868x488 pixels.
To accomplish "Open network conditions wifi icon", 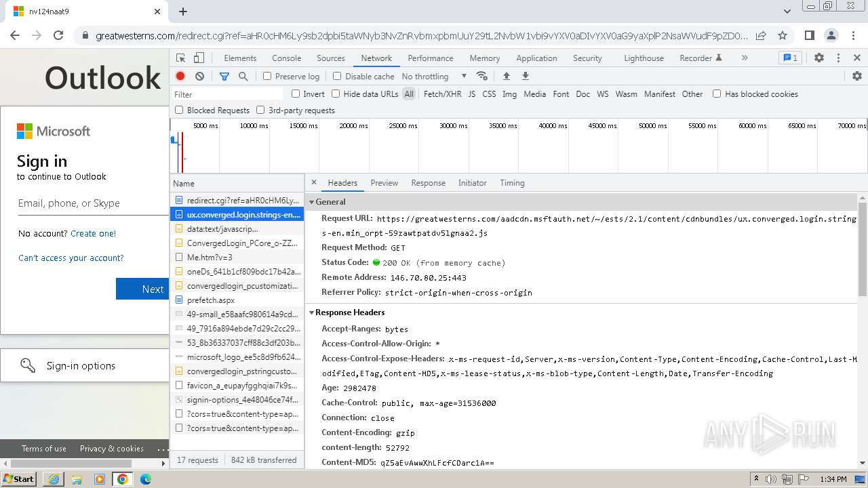I will pos(482,76).
